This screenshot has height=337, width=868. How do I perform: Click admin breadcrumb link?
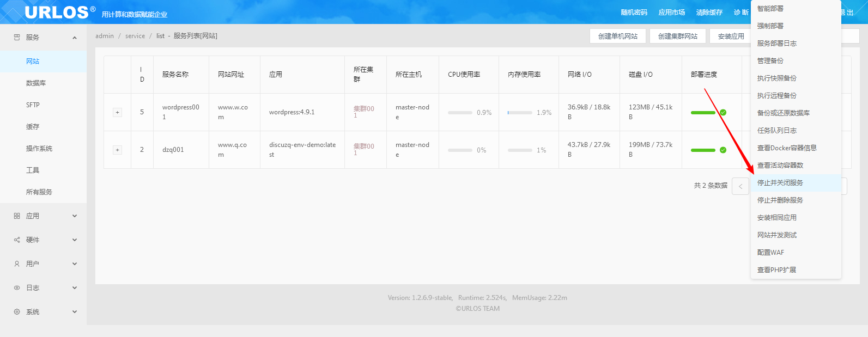point(105,36)
